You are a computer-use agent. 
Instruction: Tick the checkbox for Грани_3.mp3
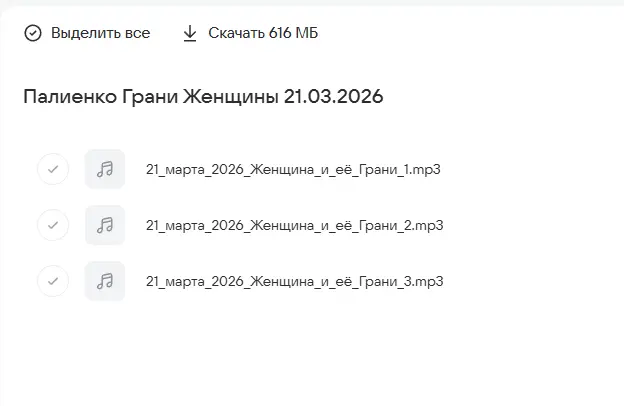[53, 281]
